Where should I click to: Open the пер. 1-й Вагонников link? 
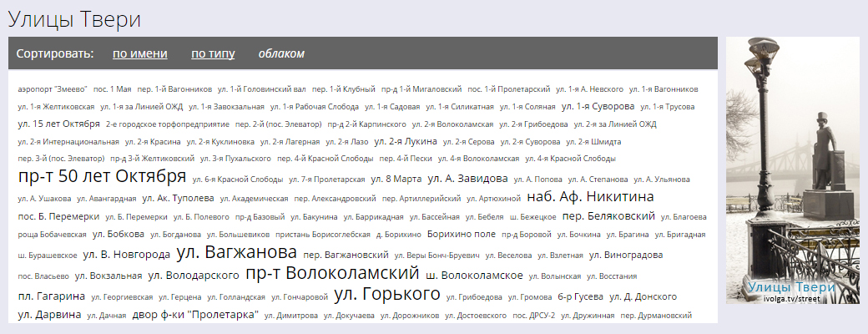[x=174, y=89]
